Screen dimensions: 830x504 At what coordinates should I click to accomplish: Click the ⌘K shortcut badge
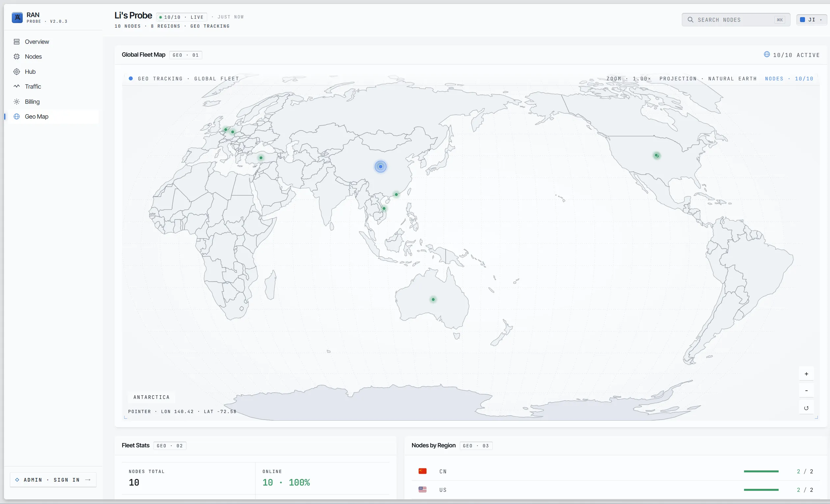click(x=780, y=20)
